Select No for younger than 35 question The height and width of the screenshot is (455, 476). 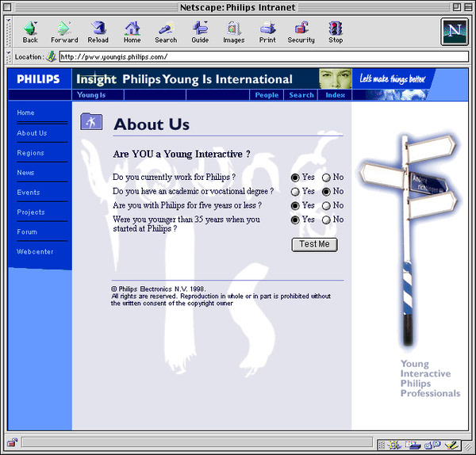(x=326, y=220)
